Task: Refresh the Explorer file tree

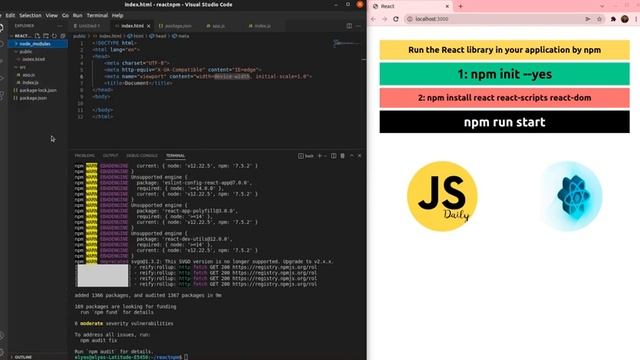Action: click(54, 36)
